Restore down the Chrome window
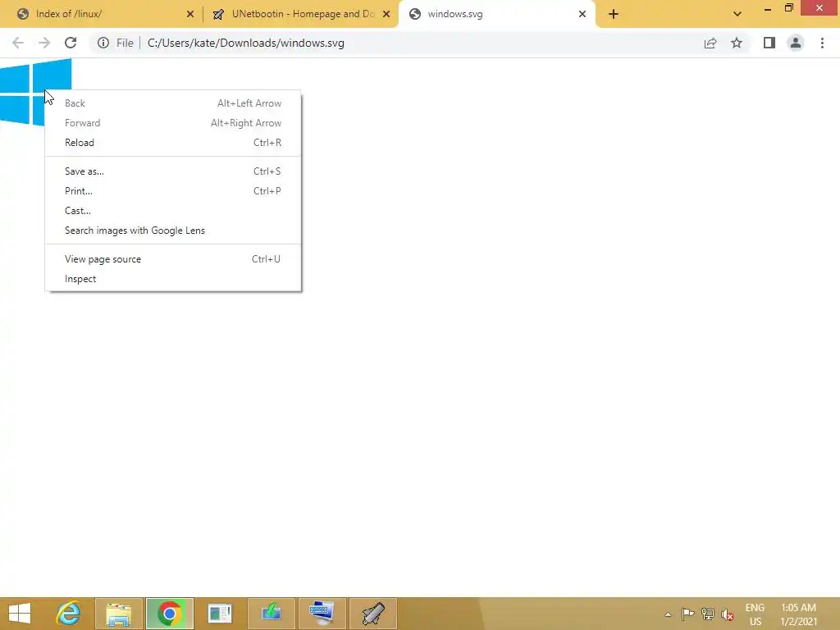Image resolution: width=840 pixels, height=630 pixels. pyautogui.click(x=788, y=8)
